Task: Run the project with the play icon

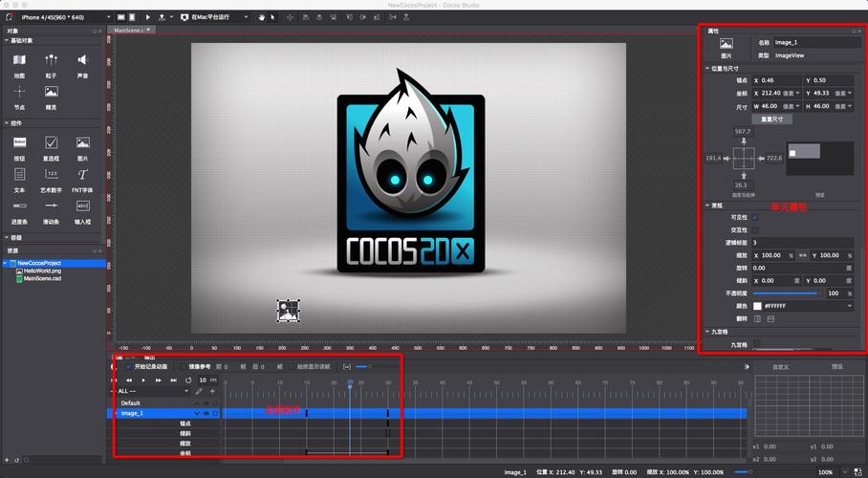Action: tap(148, 17)
